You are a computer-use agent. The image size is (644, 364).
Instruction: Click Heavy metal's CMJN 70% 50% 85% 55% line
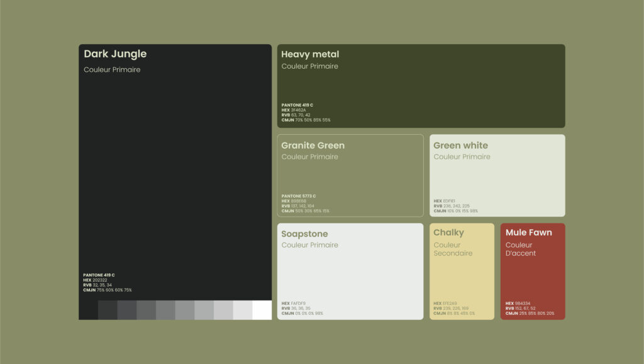point(306,120)
